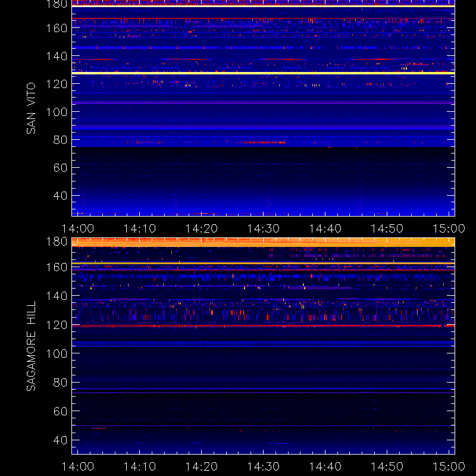The height and width of the screenshot is (476, 476).
Task: Pick the 40 frequency label on Sagamore Hill plot
Action: point(60,440)
